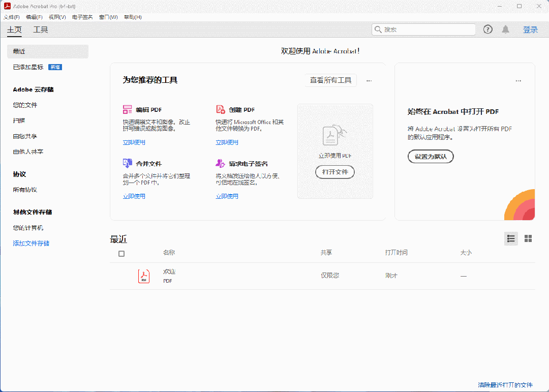Open more options in default PDF card
This screenshot has height=392, width=549.
click(x=518, y=80)
